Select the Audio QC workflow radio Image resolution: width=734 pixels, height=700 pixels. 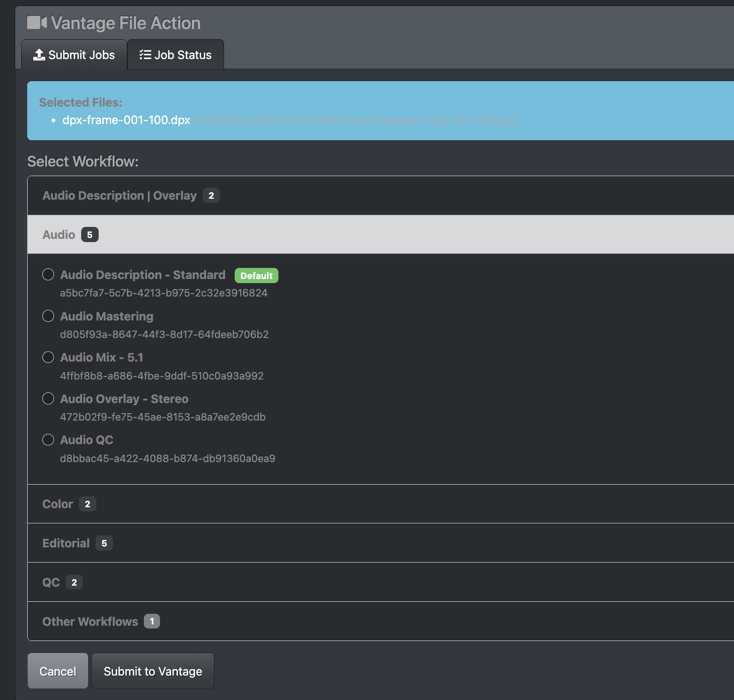(x=48, y=440)
